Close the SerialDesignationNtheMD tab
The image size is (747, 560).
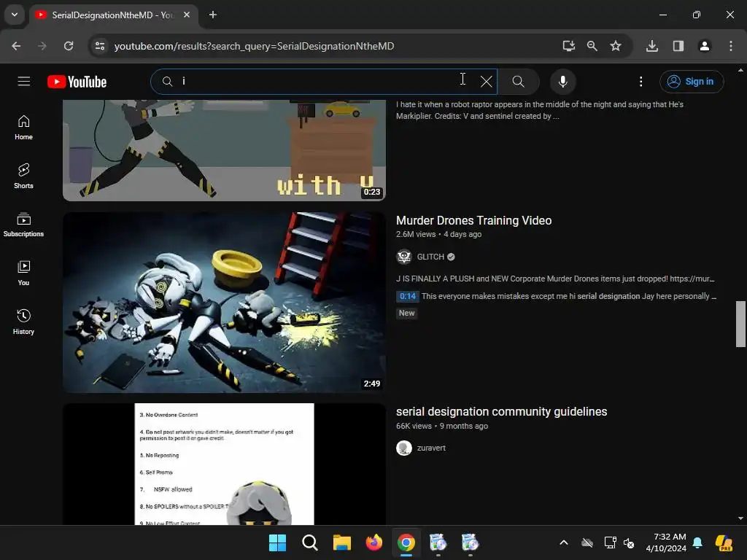coord(187,15)
